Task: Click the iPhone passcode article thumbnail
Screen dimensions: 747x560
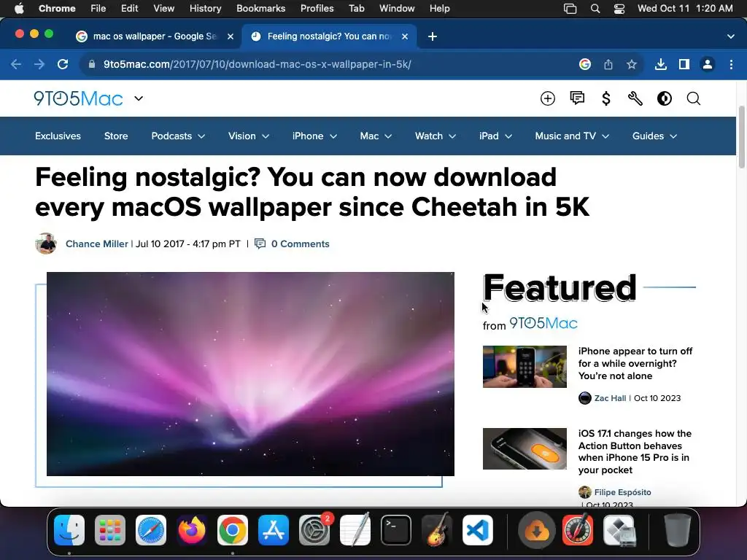Action: coord(525,367)
